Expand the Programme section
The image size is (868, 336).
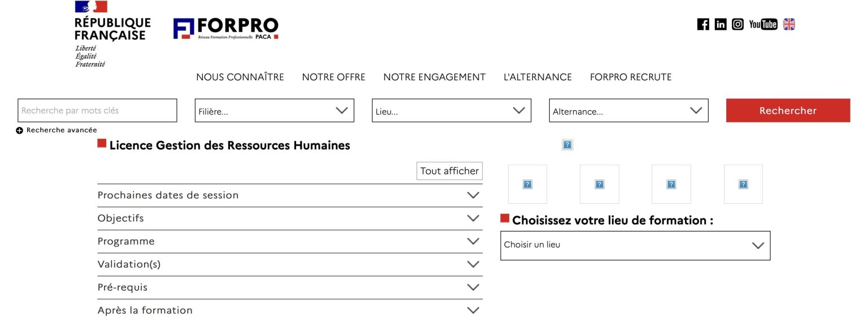coord(290,242)
